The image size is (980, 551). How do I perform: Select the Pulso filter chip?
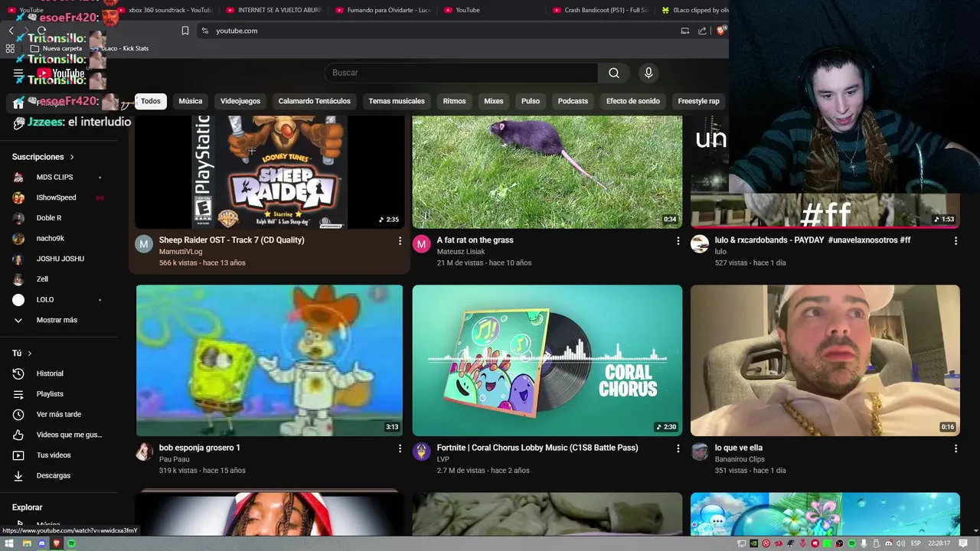[531, 101]
